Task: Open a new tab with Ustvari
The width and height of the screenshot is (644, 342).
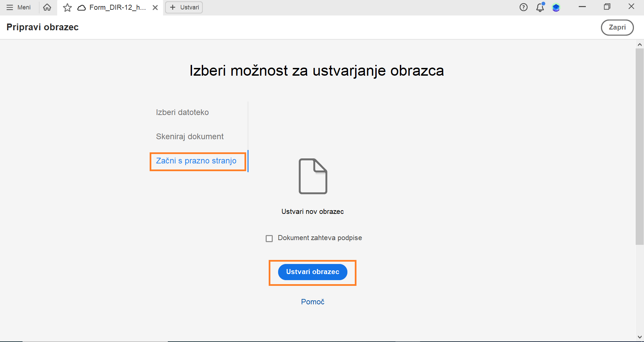Action: pyautogui.click(x=184, y=7)
